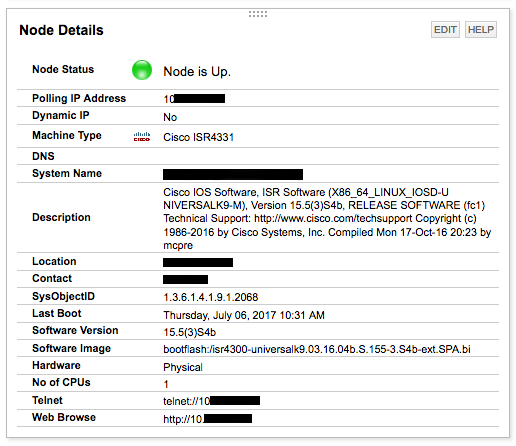The width and height of the screenshot is (516, 446).
Task: Click the 'Web Browse' label
Action: pyautogui.click(x=64, y=417)
